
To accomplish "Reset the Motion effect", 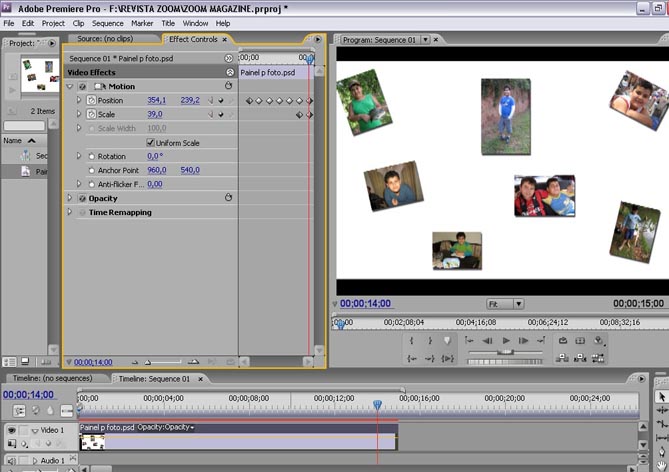I will [x=228, y=87].
